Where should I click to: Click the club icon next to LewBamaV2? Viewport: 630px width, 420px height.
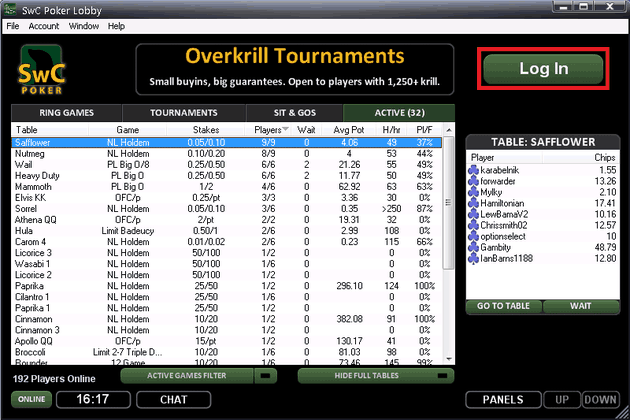pos(473,214)
